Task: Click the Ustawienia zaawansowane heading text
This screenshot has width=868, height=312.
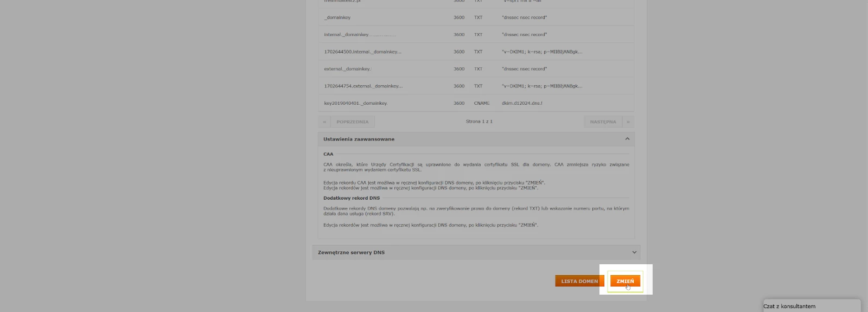Action: click(359, 139)
